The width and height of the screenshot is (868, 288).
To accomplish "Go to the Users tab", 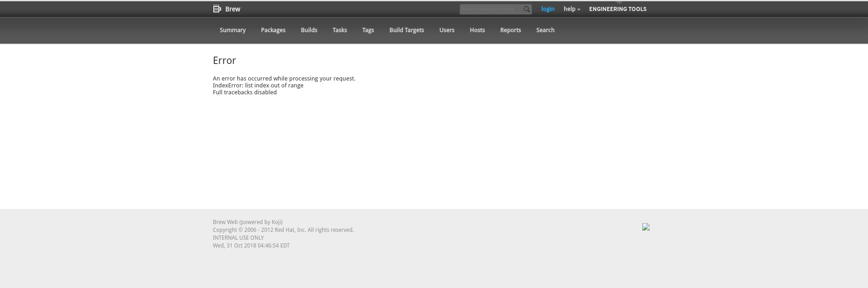I will pyautogui.click(x=447, y=30).
